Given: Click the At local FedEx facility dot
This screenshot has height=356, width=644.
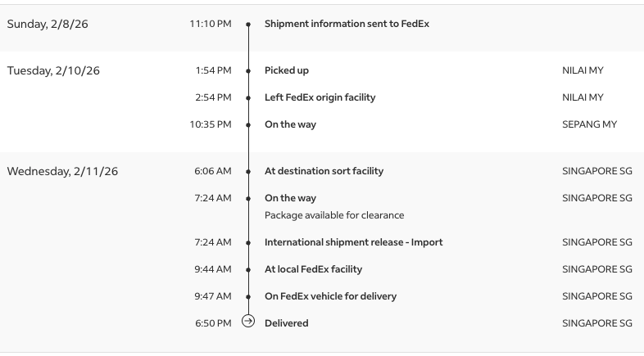Looking at the screenshot, I should (x=248, y=269).
